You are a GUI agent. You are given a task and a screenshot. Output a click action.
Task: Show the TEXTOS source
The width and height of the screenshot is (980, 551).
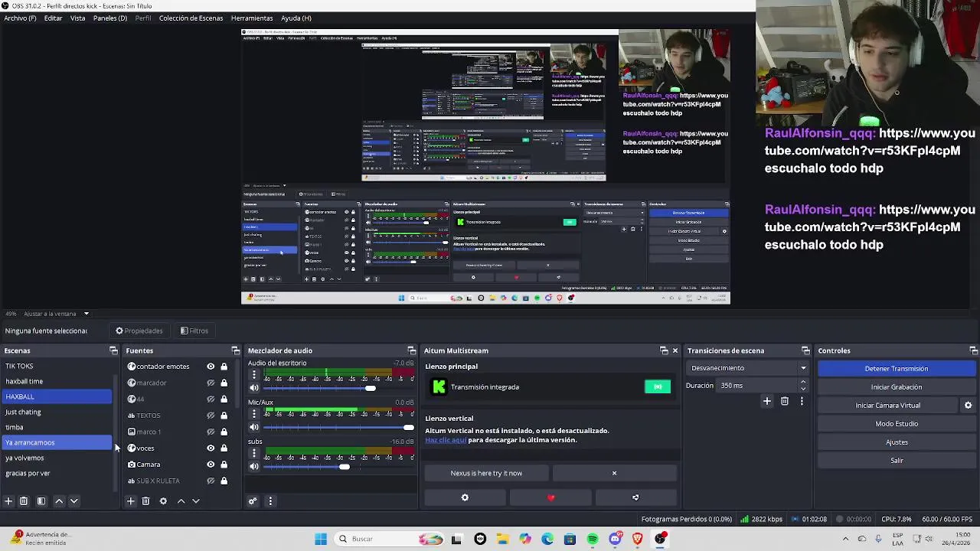pyautogui.click(x=211, y=416)
